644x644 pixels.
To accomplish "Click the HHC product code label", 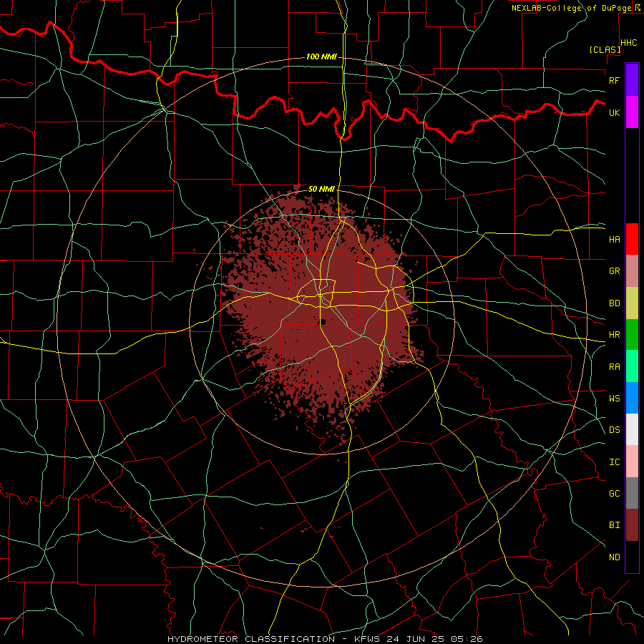I will point(628,43).
